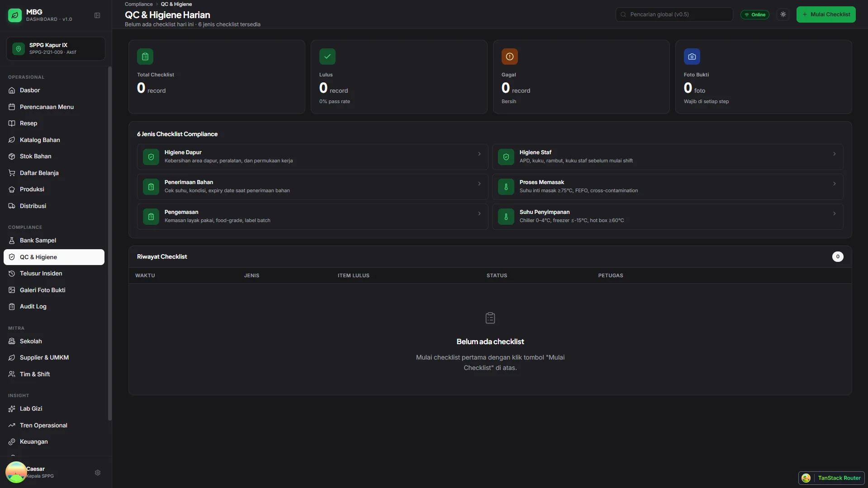
Task: Click the Audit Log clipboard icon
Action: click(x=12, y=307)
